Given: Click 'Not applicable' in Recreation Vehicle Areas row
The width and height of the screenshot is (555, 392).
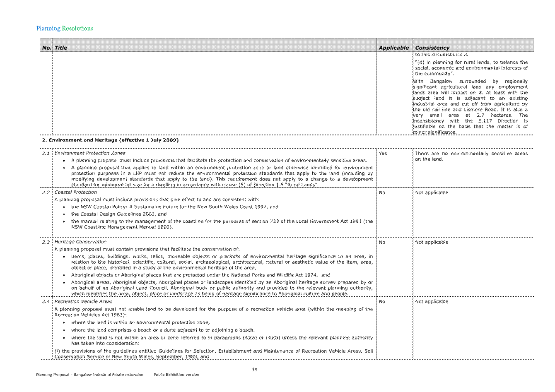Looking at the screenshot, I should [x=432, y=302].
